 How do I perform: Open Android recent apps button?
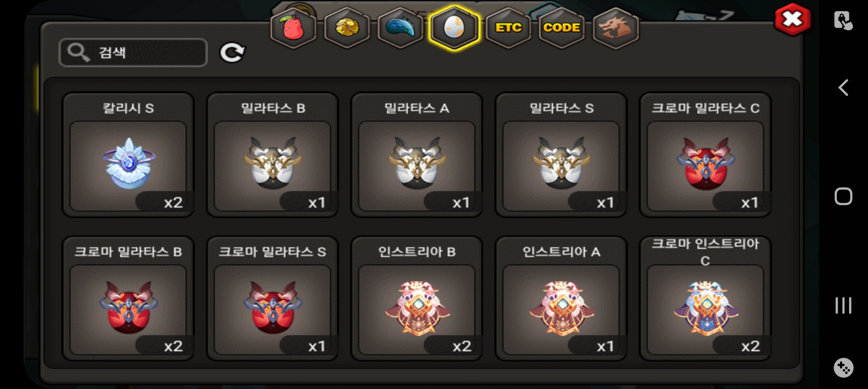point(843,305)
